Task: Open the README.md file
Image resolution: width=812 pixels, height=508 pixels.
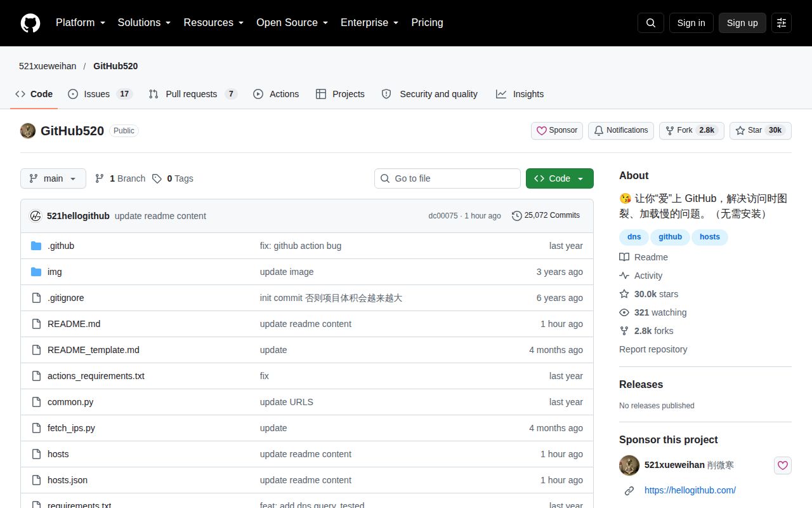Action: (x=74, y=324)
